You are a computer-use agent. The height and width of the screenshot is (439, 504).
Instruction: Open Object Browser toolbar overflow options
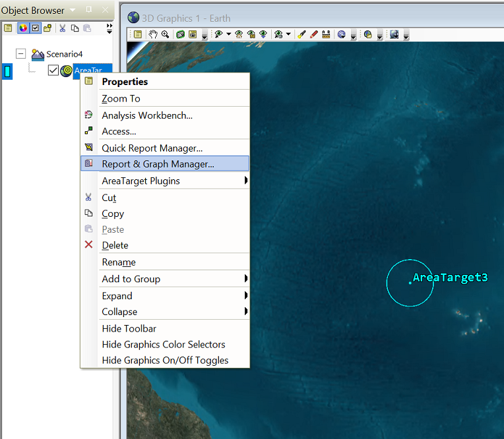(110, 28)
